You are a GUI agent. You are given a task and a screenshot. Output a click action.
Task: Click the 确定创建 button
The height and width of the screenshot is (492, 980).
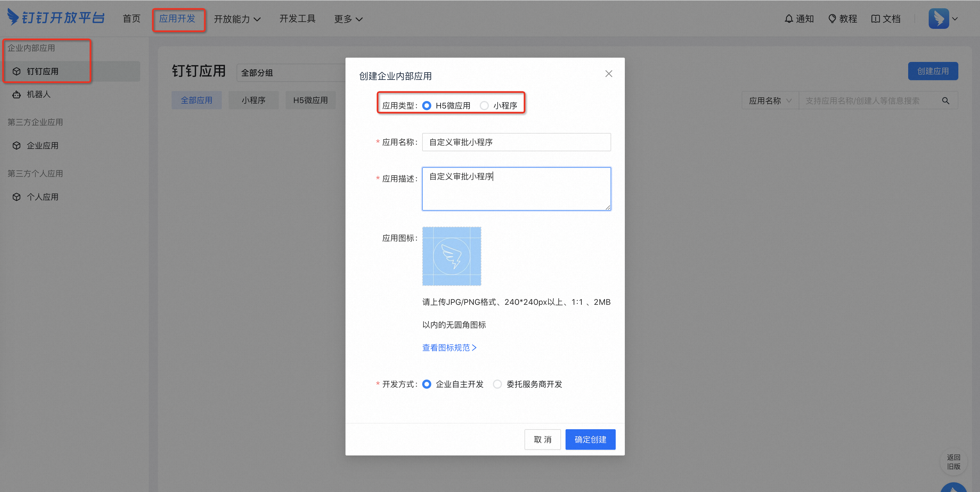[590, 439]
